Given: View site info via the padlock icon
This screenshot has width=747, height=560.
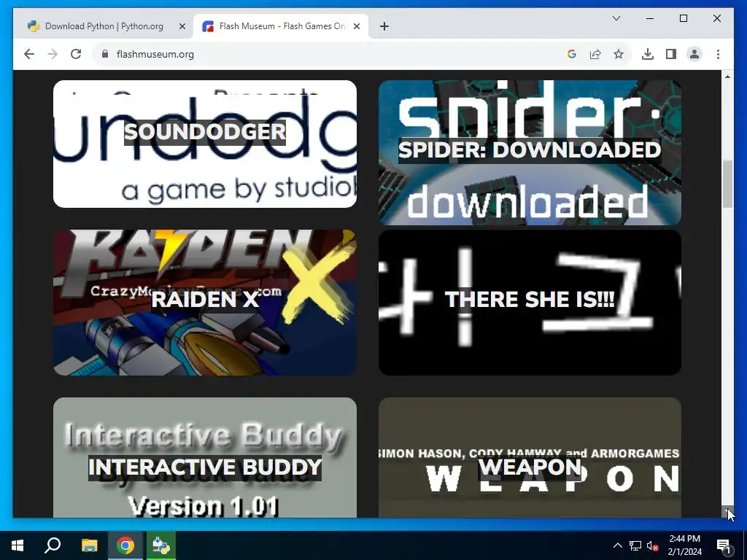Looking at the screenshot, I should pyautogui.click(x=105, y=54).
